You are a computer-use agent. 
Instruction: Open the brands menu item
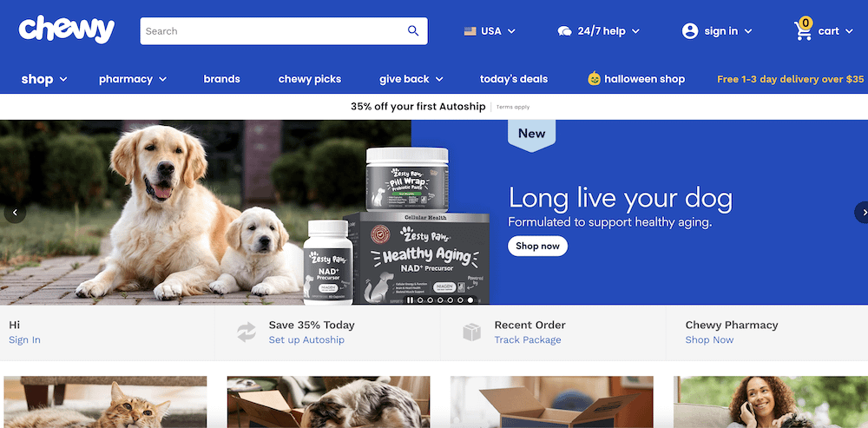point(221,79)
